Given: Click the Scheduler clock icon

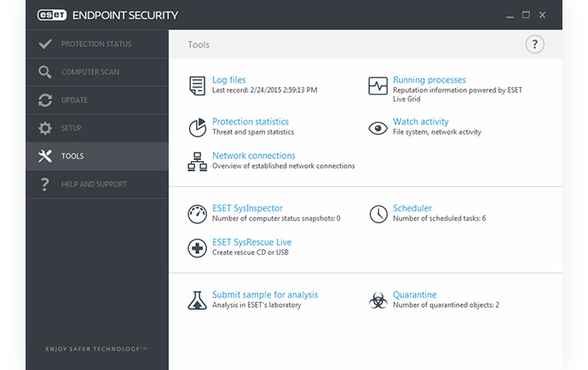Looking at the screenshot, I should click(x=378, y=214).
